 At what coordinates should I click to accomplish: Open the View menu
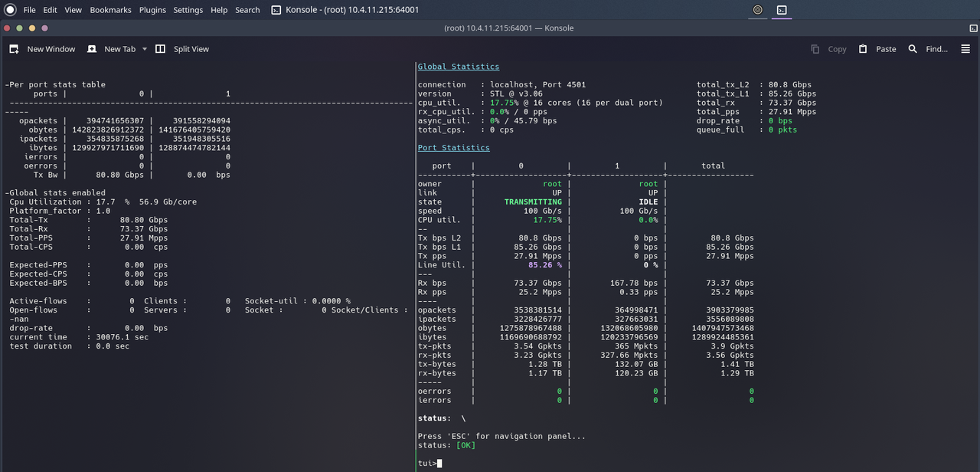click(73, 10)
